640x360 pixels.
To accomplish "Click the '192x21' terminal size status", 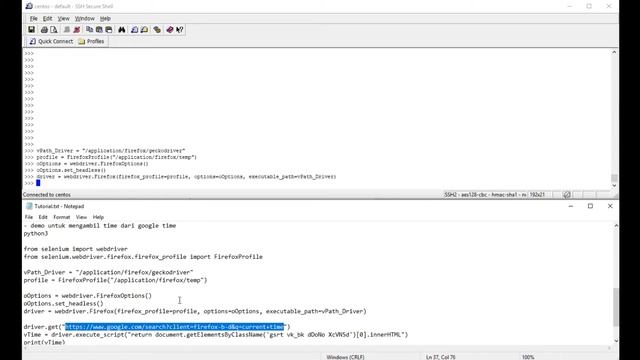I will (537, 195).
